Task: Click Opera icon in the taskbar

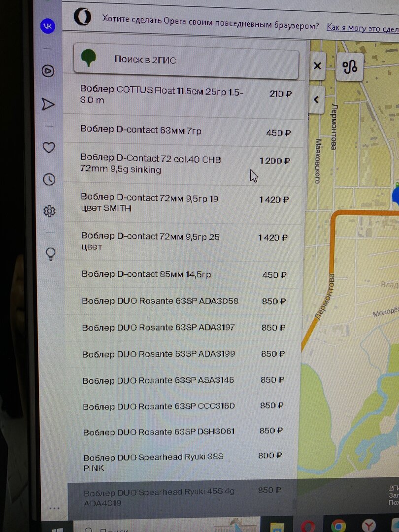Action: point(308,526)
